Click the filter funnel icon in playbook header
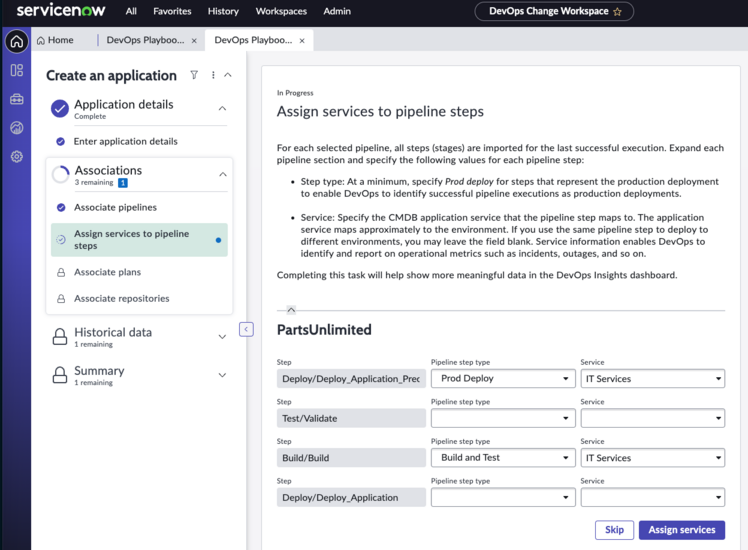Image resolution: width=748 pixels, height=550 pixels. (194, 75)
